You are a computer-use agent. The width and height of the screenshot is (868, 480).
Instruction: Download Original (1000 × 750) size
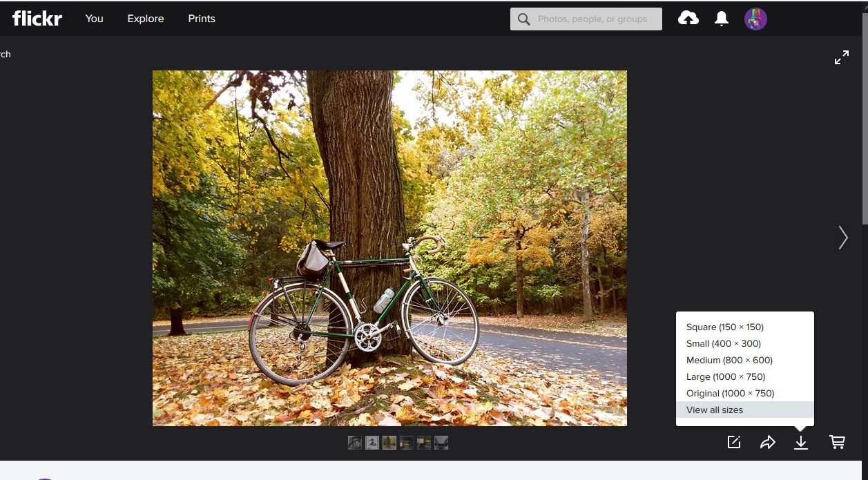[745, 393]
